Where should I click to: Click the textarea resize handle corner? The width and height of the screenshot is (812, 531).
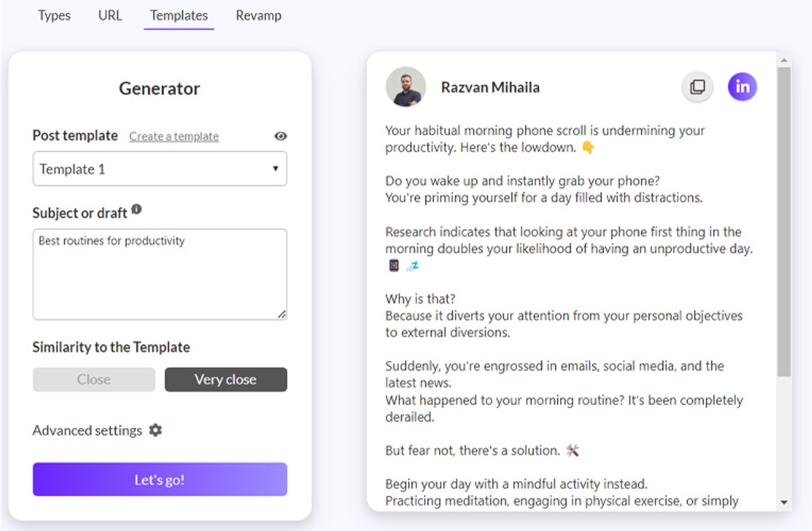tap(282, 314)
